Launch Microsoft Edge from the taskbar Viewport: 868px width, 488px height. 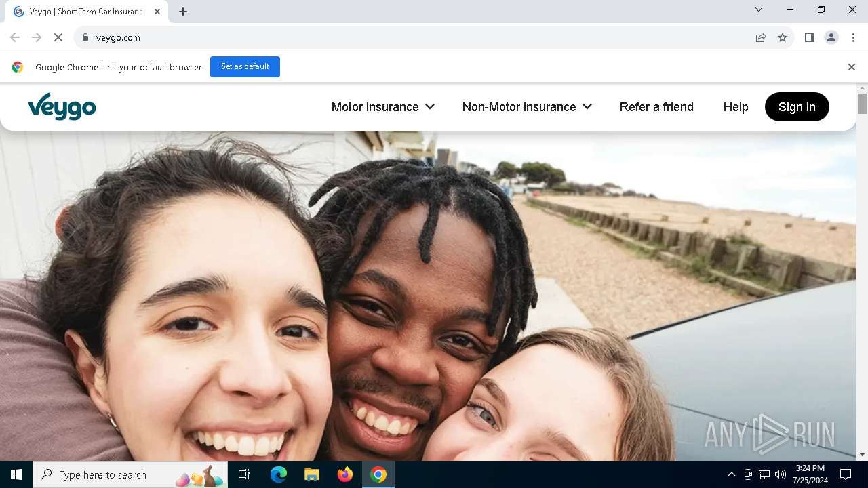coord(279,474)
